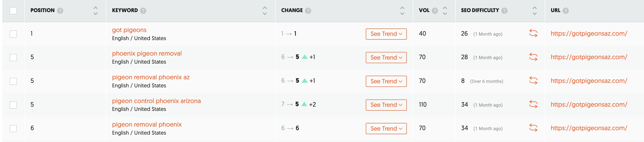Click the URL column help icon
Viewport: 644px width, 142px height.
coord(565,11)
